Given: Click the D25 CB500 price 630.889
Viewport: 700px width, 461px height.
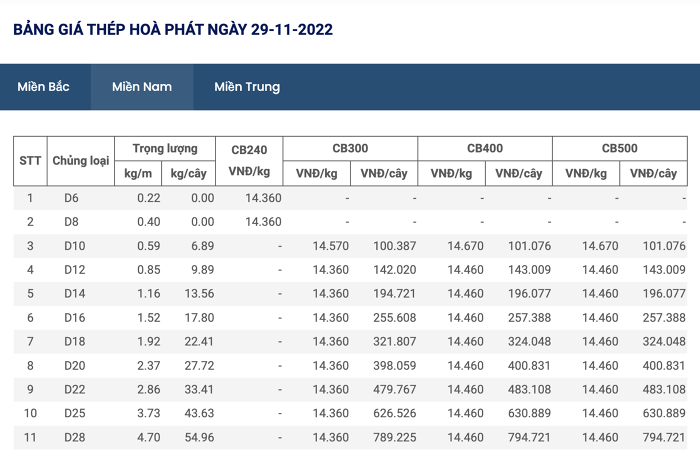Looking at the screenshot, I should [x=664, y=413].
